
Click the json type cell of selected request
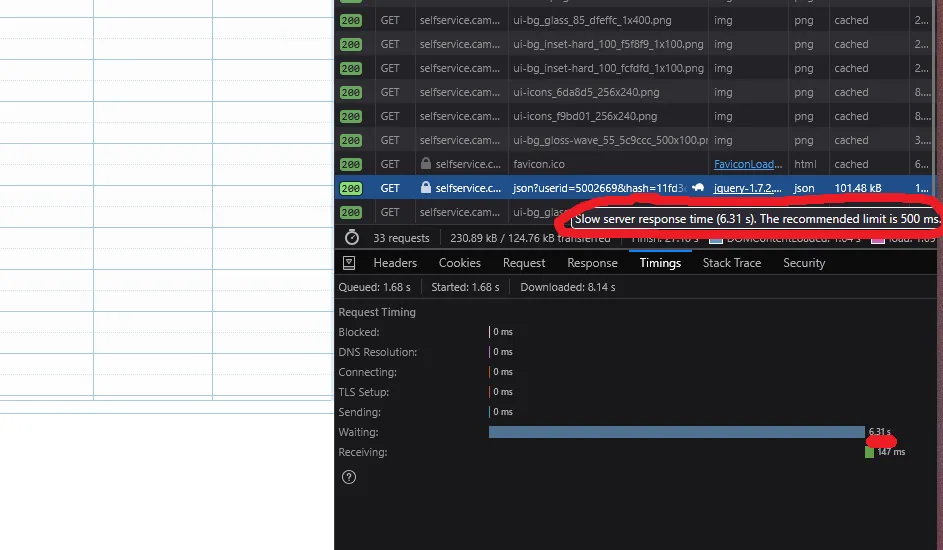point(804,188)
